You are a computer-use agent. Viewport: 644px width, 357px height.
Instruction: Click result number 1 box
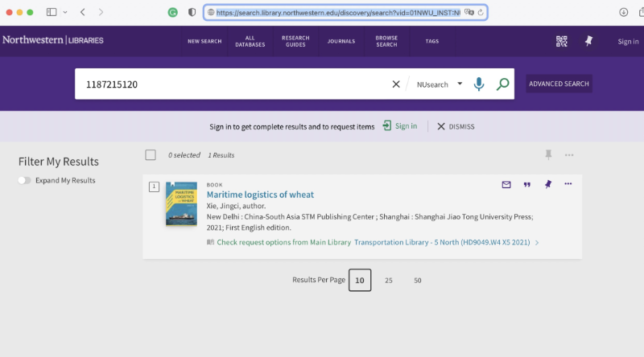point(154,187)
